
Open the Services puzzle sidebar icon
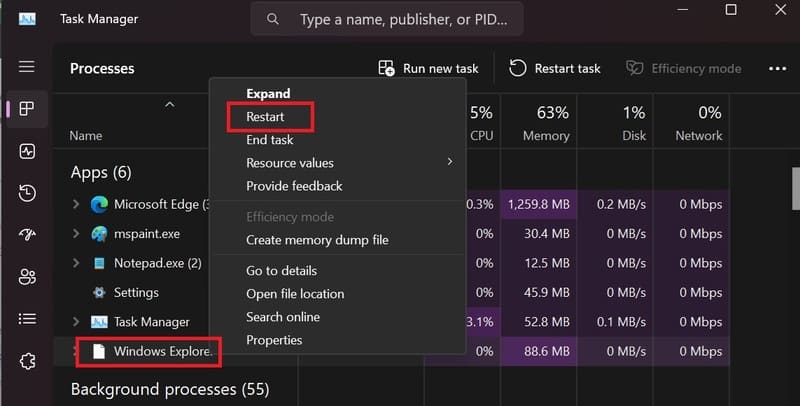coord(27,361)
